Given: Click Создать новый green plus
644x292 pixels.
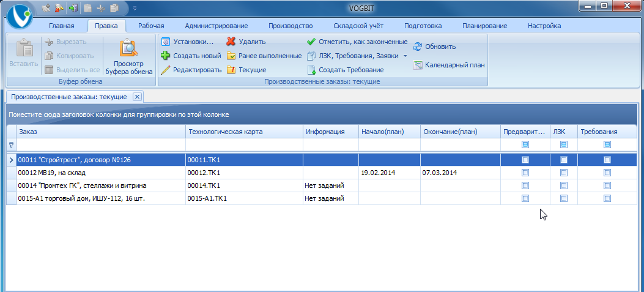Looking at the screenshot, I should (x=191, y=56).
